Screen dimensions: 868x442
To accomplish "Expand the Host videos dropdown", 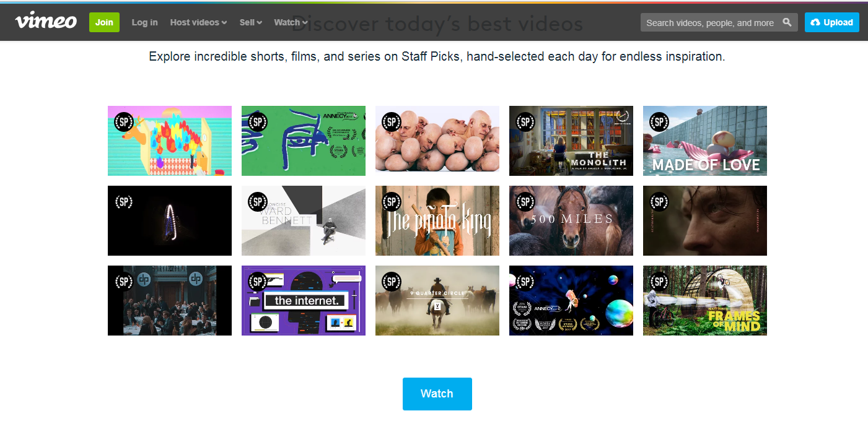I will (198, 22).
